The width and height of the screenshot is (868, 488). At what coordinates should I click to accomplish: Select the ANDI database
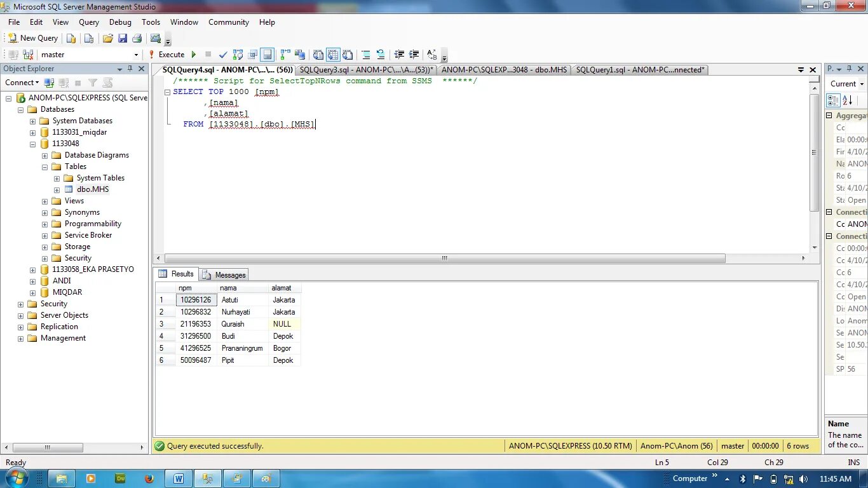[62, 281]
